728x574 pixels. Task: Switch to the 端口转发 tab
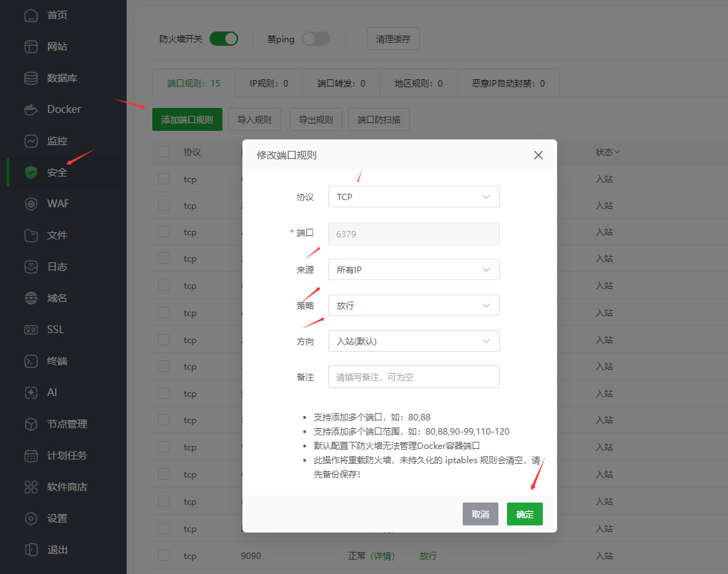pyautogui.click(x=341, y=83)
